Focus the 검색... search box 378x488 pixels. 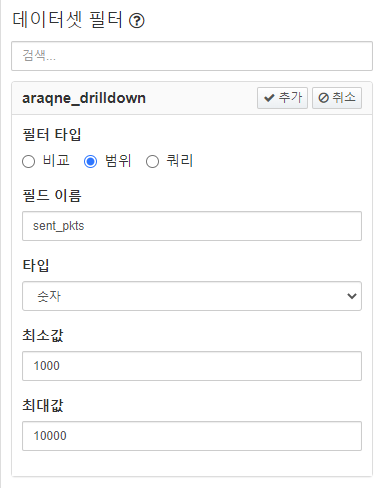192,56
